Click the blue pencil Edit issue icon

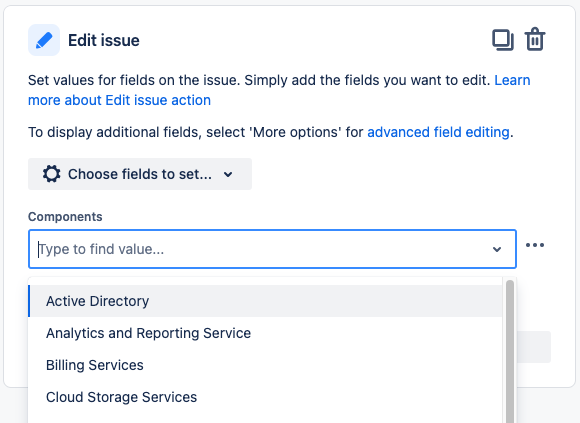click(44, 40)
